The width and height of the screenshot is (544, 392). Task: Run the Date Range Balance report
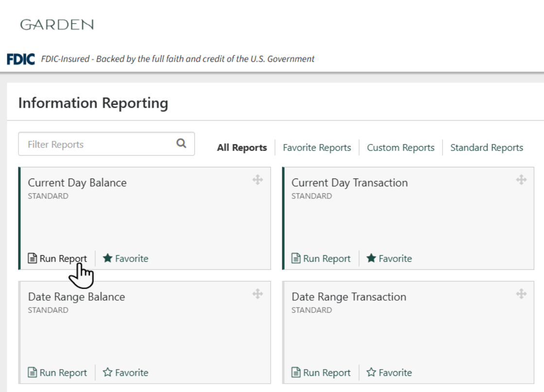[x=57, y=373]
